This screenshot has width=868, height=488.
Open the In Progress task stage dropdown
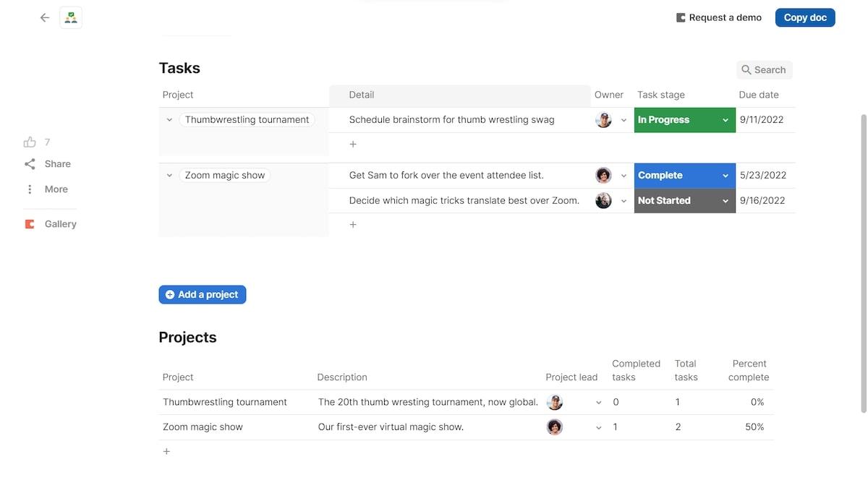[726, 120]
